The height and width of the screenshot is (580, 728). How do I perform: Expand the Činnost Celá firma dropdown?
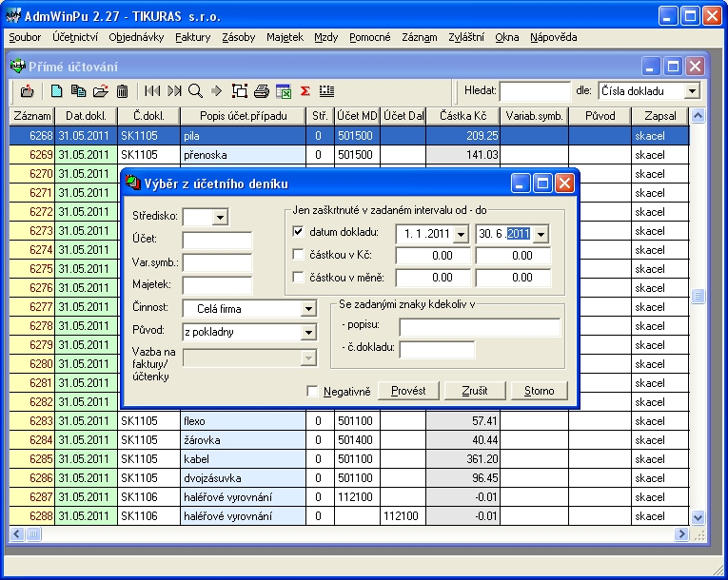[308, 309]
